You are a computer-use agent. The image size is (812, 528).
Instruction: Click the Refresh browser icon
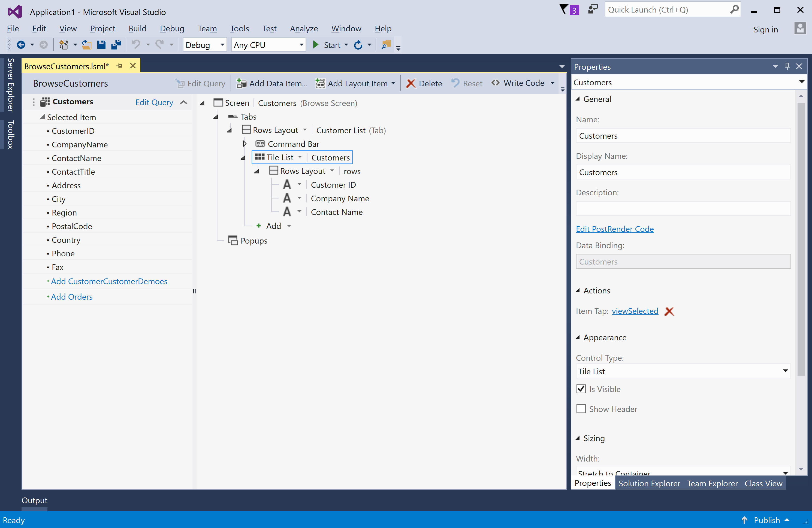click(x=358, y=45)
